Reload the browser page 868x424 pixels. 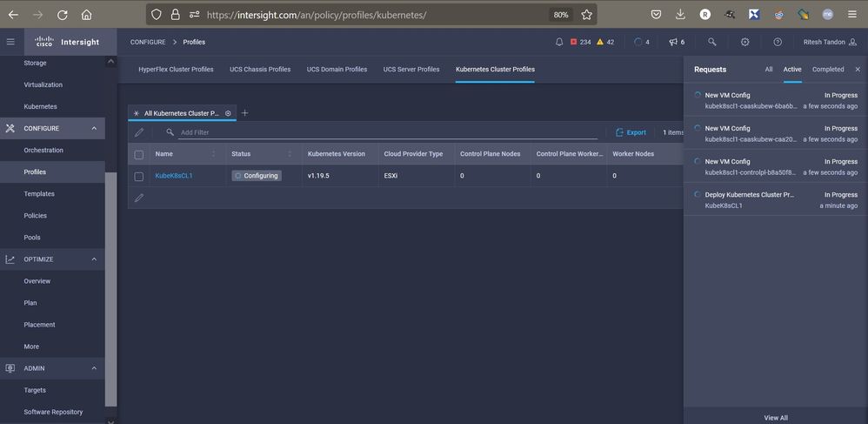tap(63, 15)
